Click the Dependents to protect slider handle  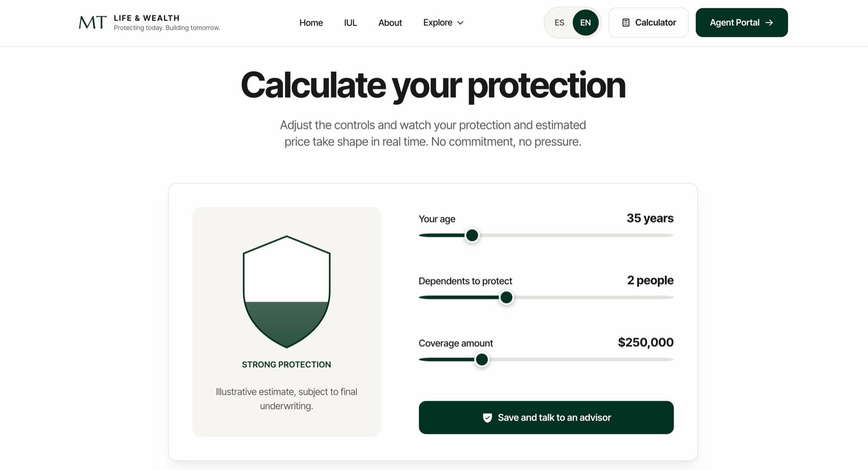pos(506,297)
